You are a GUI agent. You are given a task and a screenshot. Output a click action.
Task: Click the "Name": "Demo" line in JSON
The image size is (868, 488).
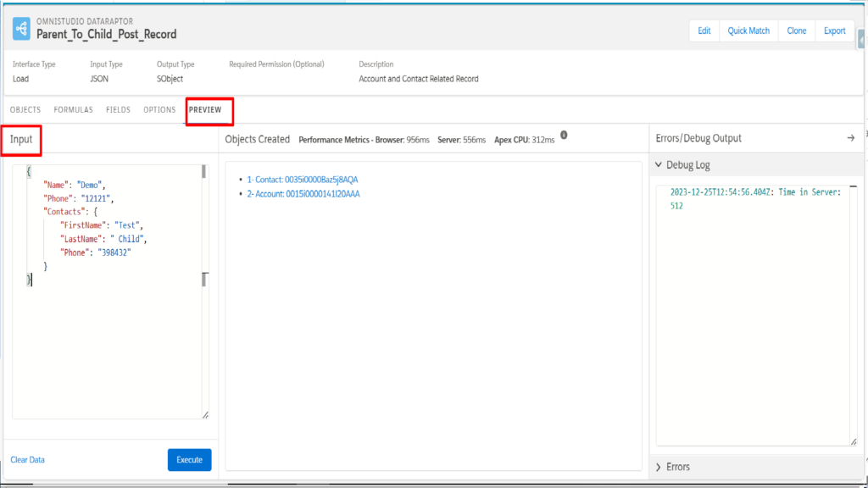coord(75,185)
